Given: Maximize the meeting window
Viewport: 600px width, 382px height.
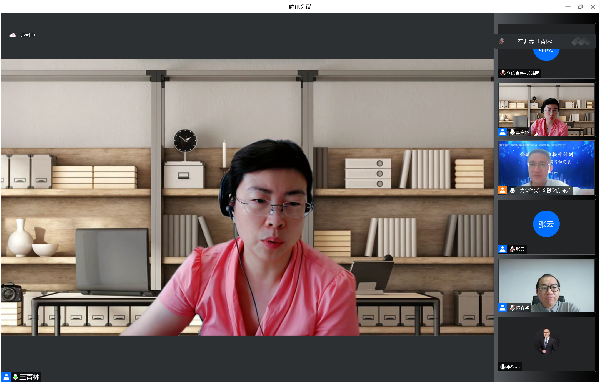Looking at the screenshot, I should (580, 7).
